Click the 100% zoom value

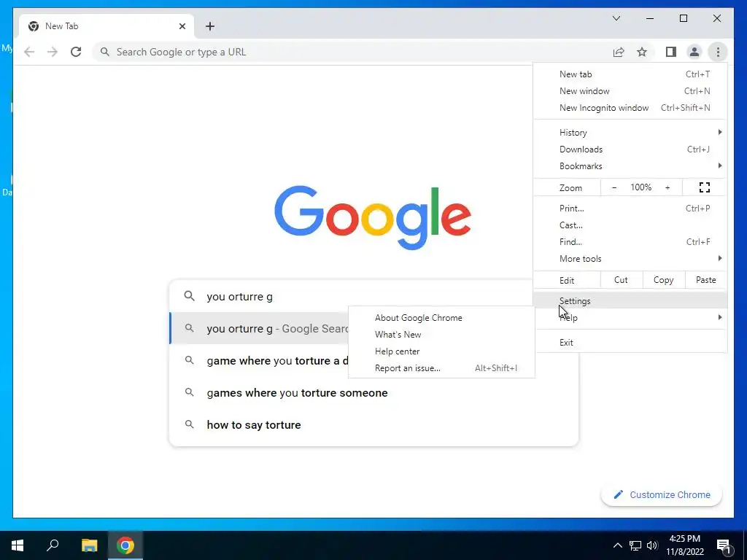pos(640,187)
